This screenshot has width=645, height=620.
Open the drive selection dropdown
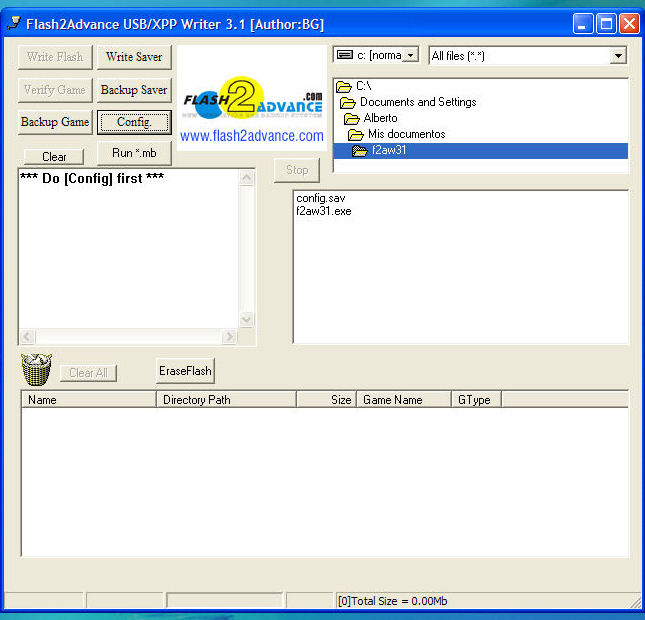click(x=410, y=55)
